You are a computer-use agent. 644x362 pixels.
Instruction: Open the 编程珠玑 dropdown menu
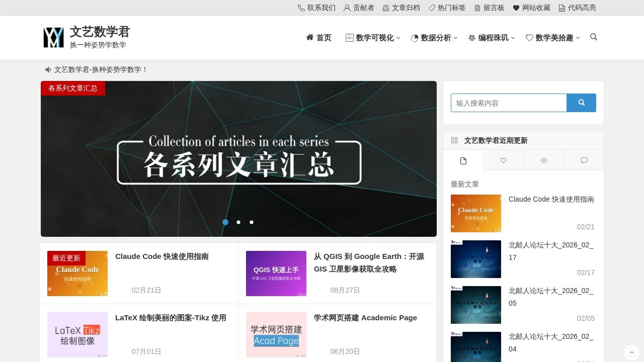coord(492,37)
